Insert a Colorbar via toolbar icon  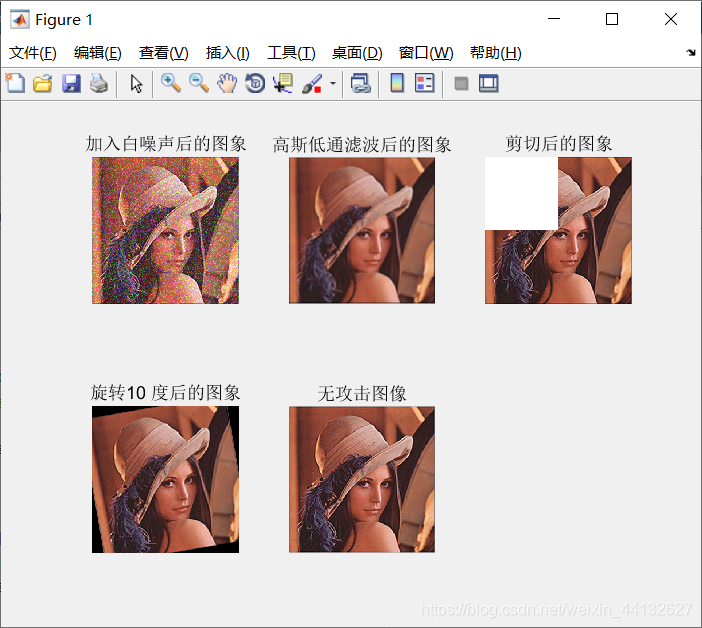(x=397, y=83)
